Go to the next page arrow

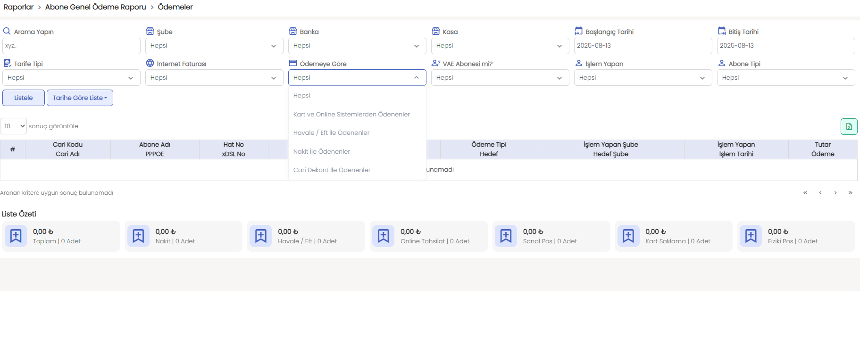(835, 193)
